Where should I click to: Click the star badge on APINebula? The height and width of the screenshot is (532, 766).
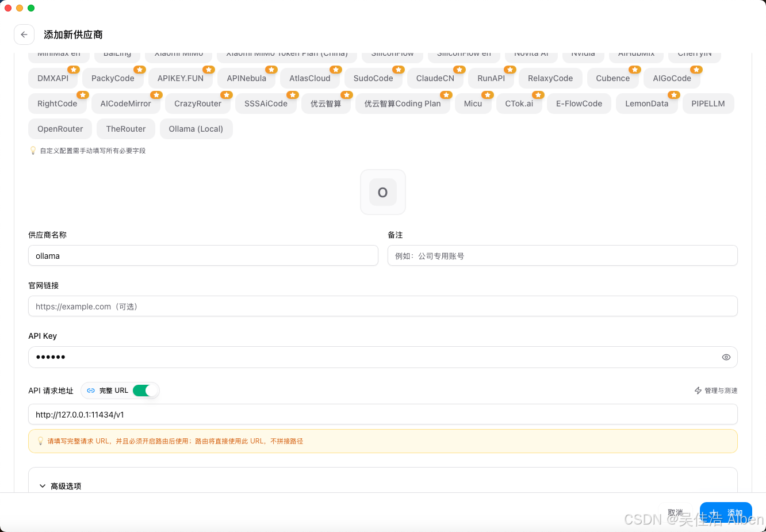coord(271,70)
